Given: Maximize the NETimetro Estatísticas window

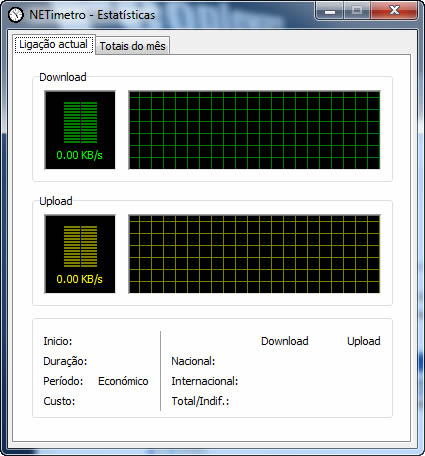Looking at the screenshot, I should (x=357, y=11).
